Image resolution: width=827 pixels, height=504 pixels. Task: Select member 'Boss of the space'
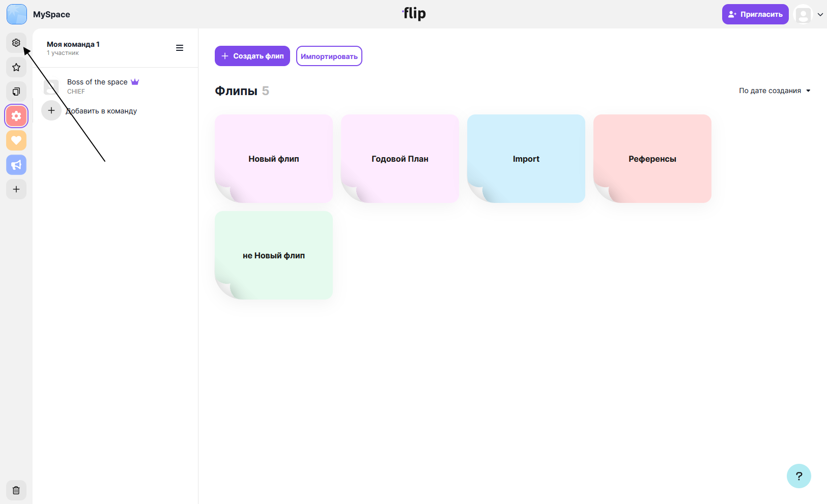point(97,82)
